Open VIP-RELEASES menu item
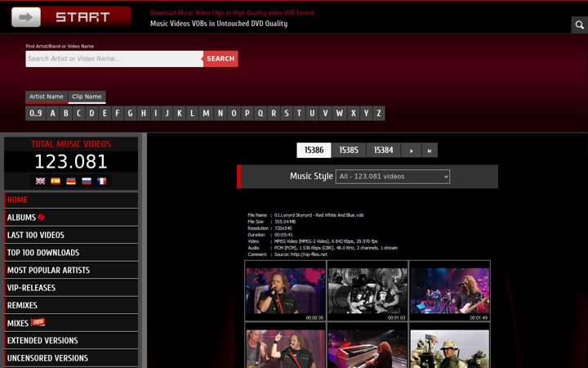 pyautogui.click(x=71, y=288)
